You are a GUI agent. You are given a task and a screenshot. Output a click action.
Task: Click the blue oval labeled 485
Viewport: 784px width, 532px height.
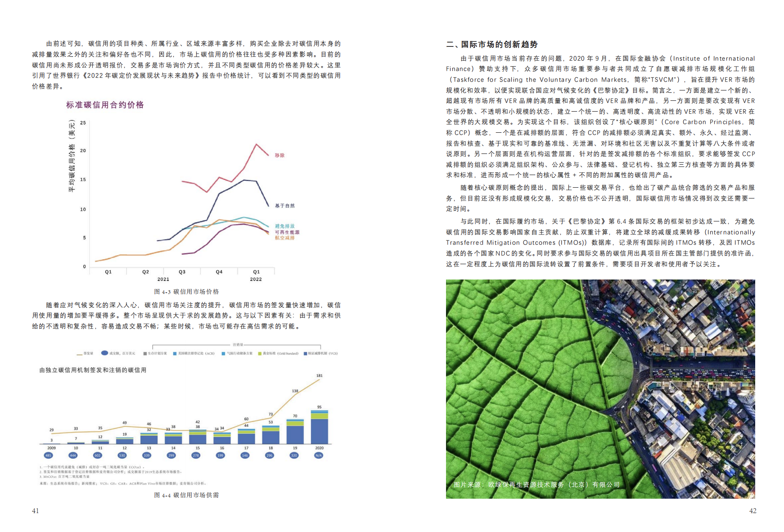coord(49,455)
